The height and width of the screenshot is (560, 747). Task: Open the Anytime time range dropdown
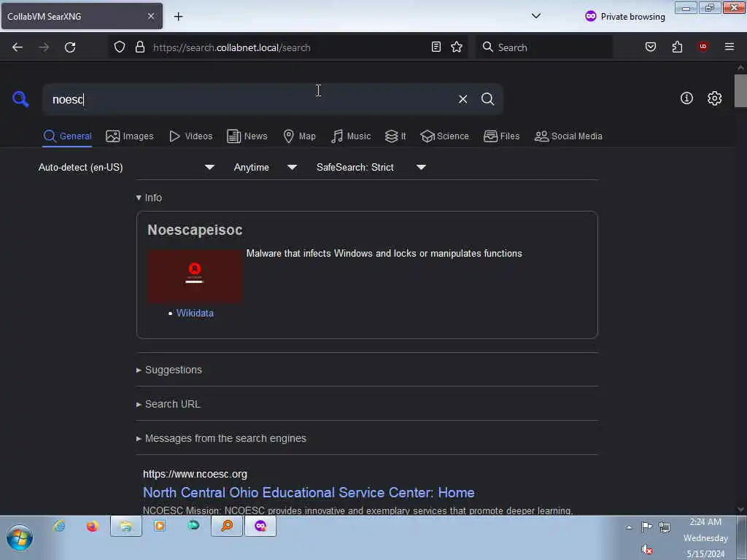click(266, 167)
